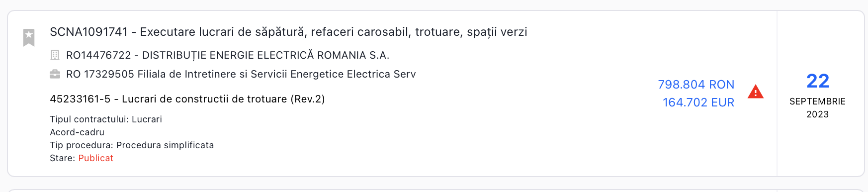Open DISTRIBUȚIE ENERGIE ELECTRICĂ ROMANIA S.A. authority

click(x=266, y=55)
